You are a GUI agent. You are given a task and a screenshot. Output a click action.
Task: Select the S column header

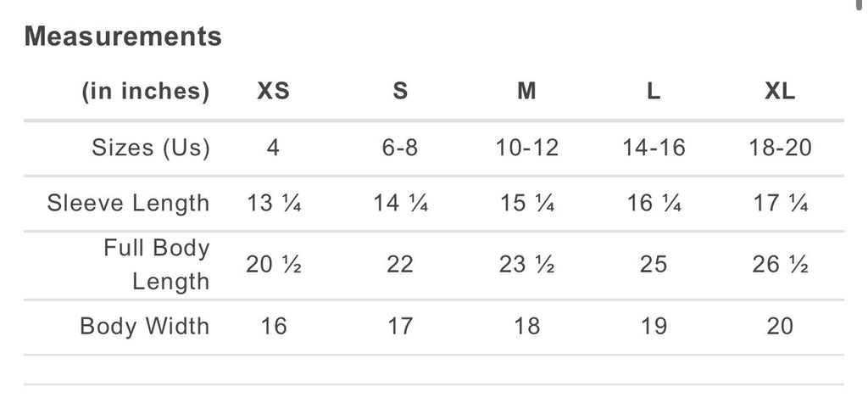[400, 92]
